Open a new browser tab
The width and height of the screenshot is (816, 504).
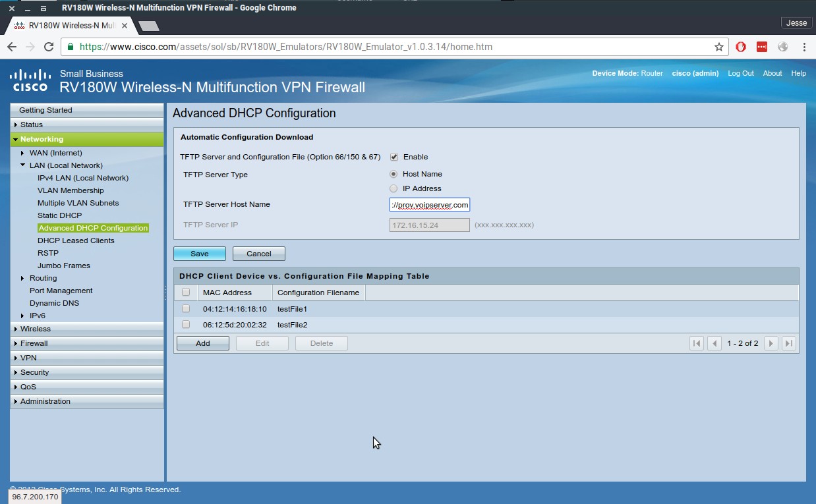click(x=149, y=26)
